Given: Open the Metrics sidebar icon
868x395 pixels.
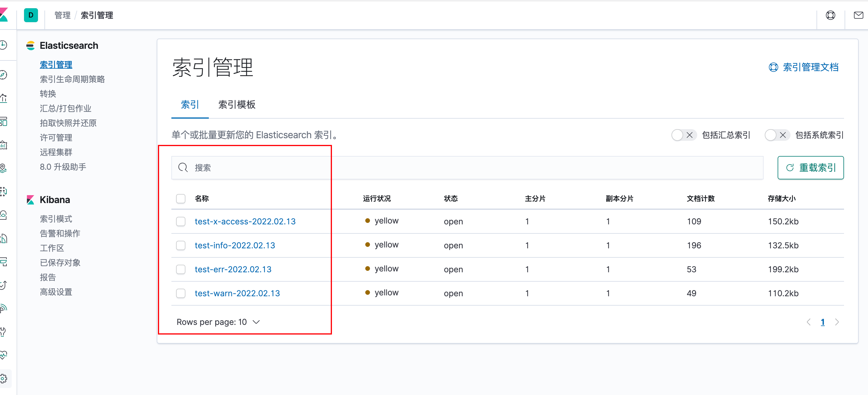Looking at the screenshot, I should [x=4, y=215].
